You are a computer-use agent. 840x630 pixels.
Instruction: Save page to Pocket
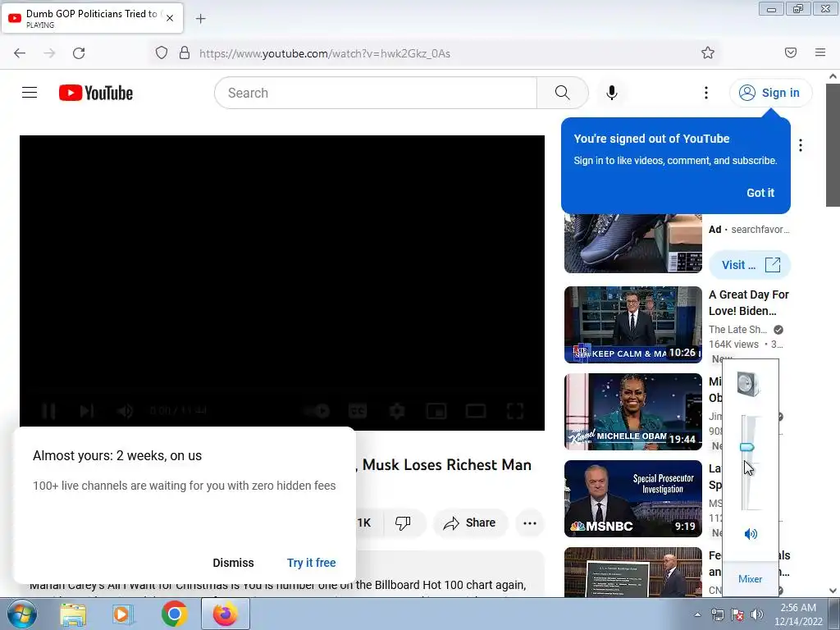point(791,52)
